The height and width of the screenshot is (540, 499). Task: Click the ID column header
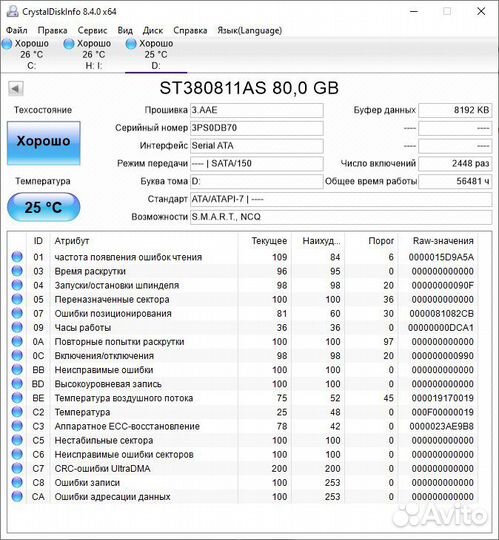(38, 241)
